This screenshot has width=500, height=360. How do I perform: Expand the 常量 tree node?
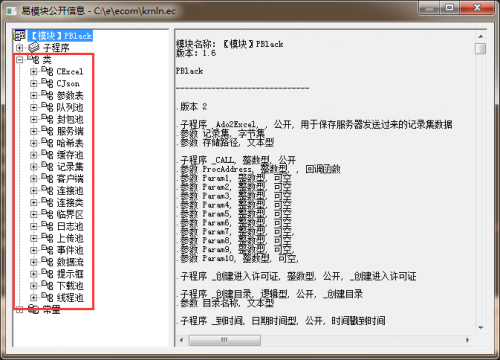[x=20, y=310]
